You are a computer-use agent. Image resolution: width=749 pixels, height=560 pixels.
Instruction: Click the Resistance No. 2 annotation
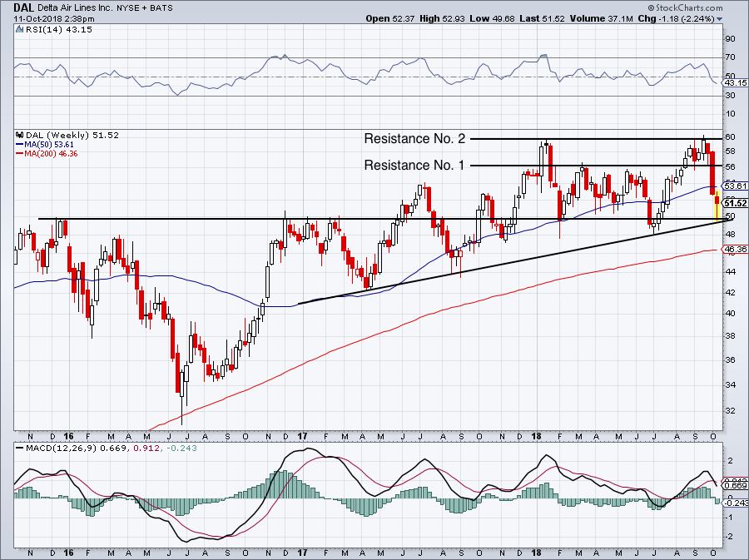(x=414, y=138)
